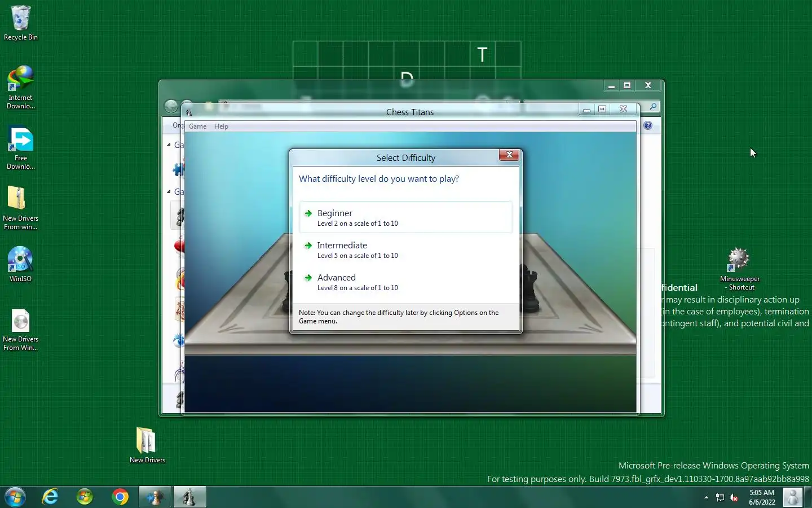Viewport: 812px width, 508px height.
Task: Select the Minesweeper shortcut icon
Action: coord(739,269)
